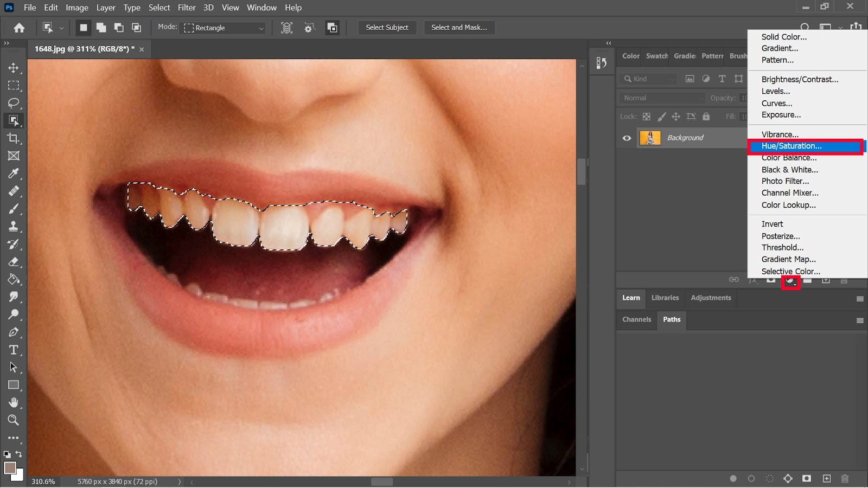Screen dimensions: 868x488
Task: Expand the Normal blend mode dropdown
Action: click(x=662, y=98)
